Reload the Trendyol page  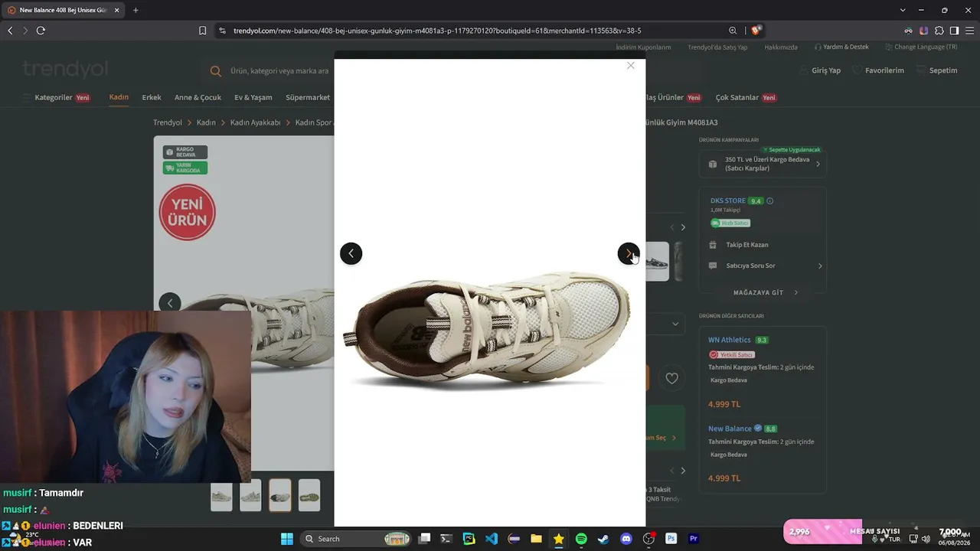point(41,31)
